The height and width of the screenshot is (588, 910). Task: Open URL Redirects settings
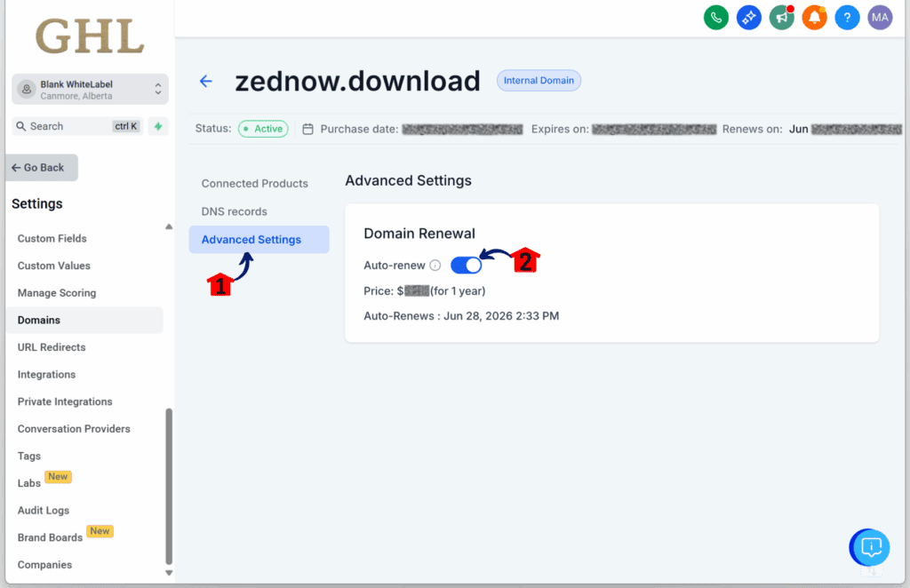(52, 347)
